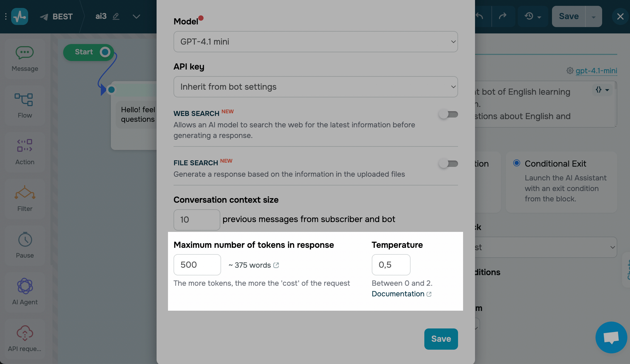The width and height of the screenshot is (630, 364).
Task: Select the AI Agent block icon
Action: [x=25, y=286]
